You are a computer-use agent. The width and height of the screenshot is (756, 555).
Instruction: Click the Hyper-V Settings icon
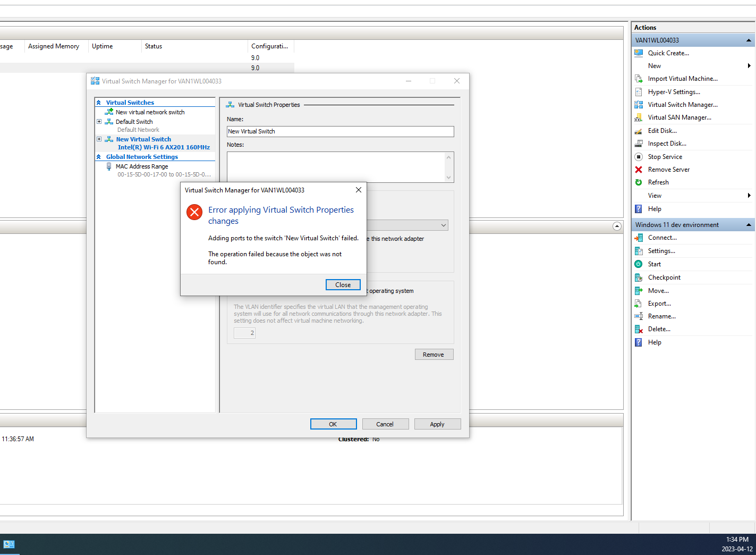coord(639,92)
